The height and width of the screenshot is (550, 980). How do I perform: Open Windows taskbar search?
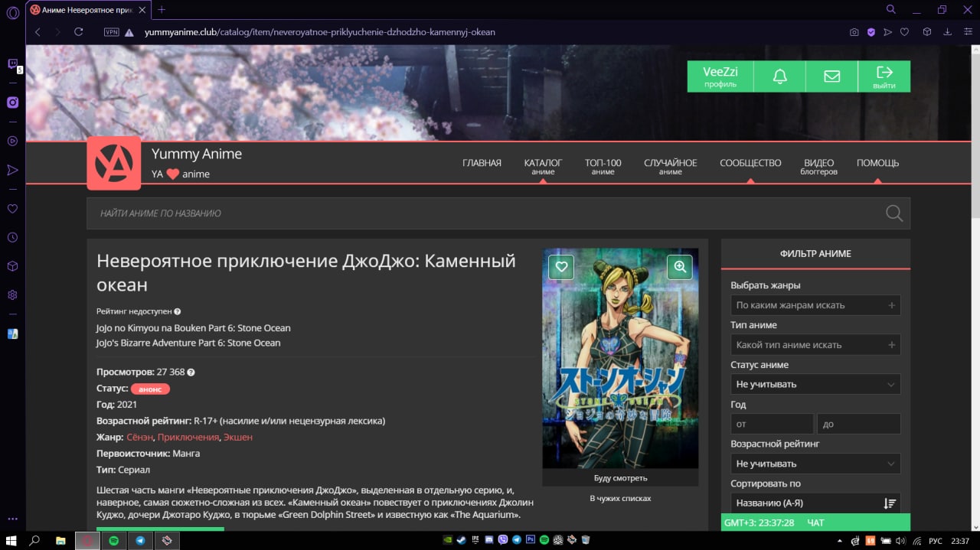[34, 540]
